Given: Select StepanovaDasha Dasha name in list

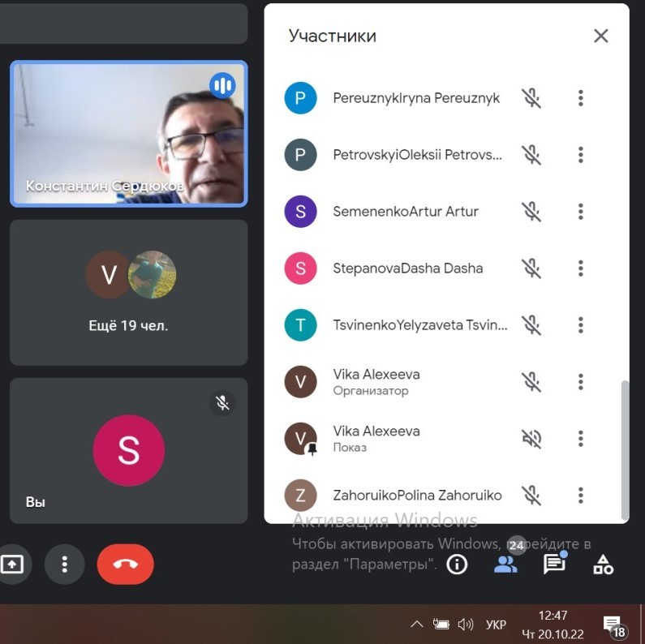Looking at the screenshot, I should coord(407,268).
